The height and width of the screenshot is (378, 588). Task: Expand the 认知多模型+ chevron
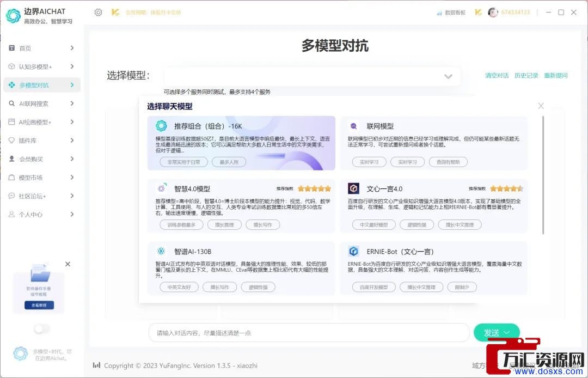(72, 66)
